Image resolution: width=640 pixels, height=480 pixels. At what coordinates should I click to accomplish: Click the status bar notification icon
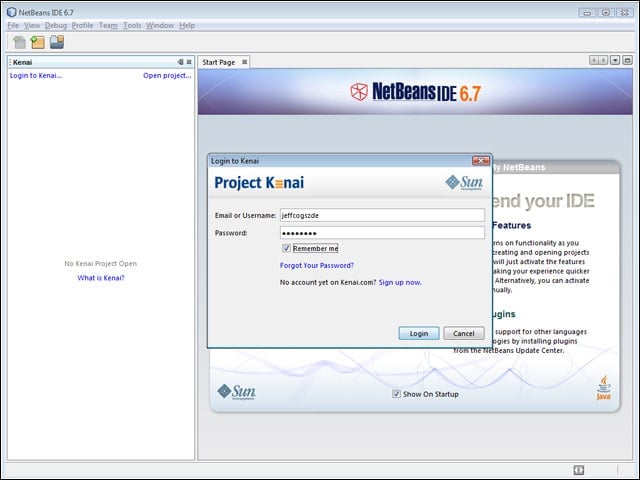[x=579, y=470]
